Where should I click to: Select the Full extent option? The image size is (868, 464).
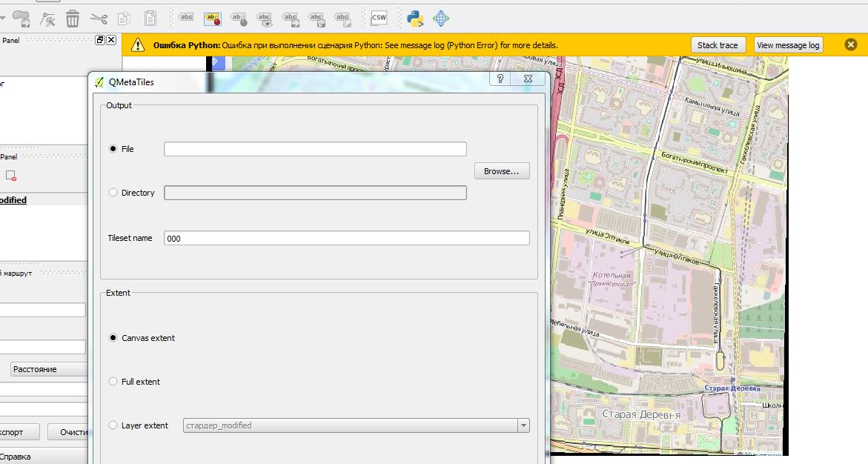coord(113,381)
